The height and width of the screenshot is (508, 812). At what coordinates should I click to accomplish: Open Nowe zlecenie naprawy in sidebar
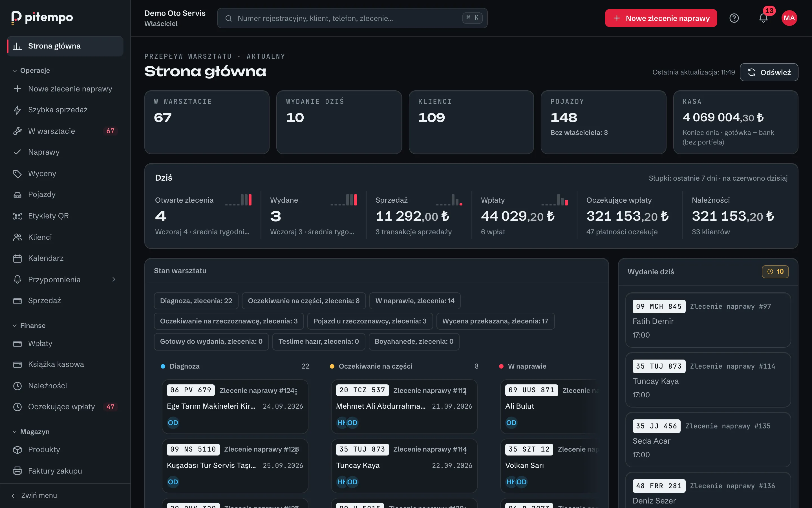[65, 89]
